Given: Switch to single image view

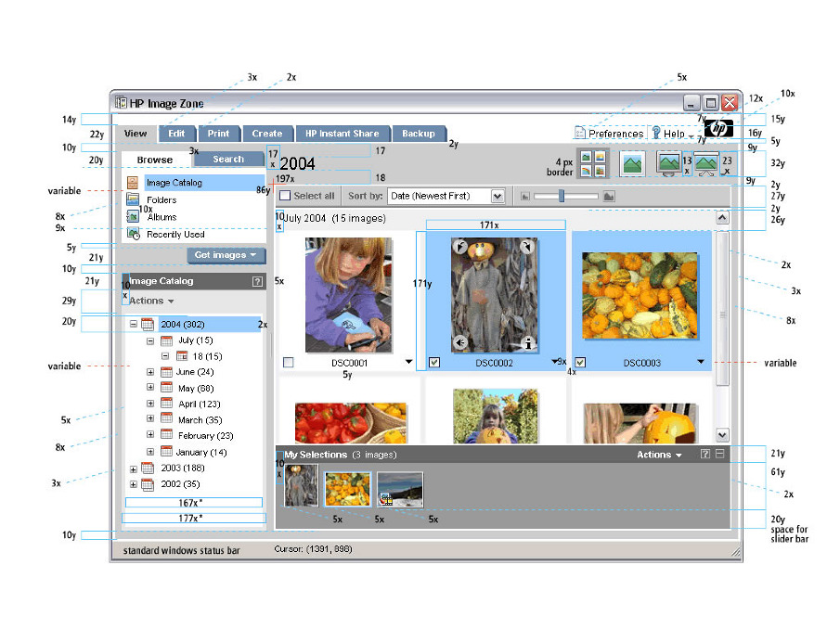Looking at the screenshot, I should click(632, 163).
